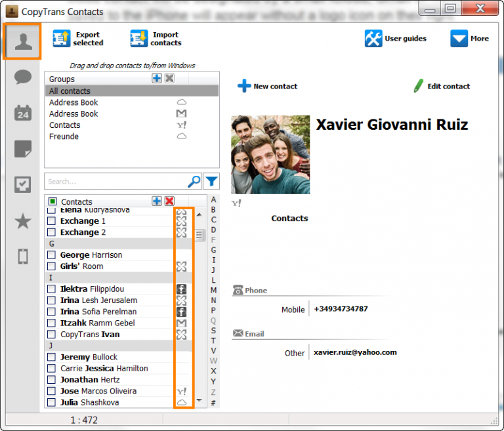Click the blue plus add group icon
Image resolution: width=504 pixels, height=431 pixels.
point(157,79)
